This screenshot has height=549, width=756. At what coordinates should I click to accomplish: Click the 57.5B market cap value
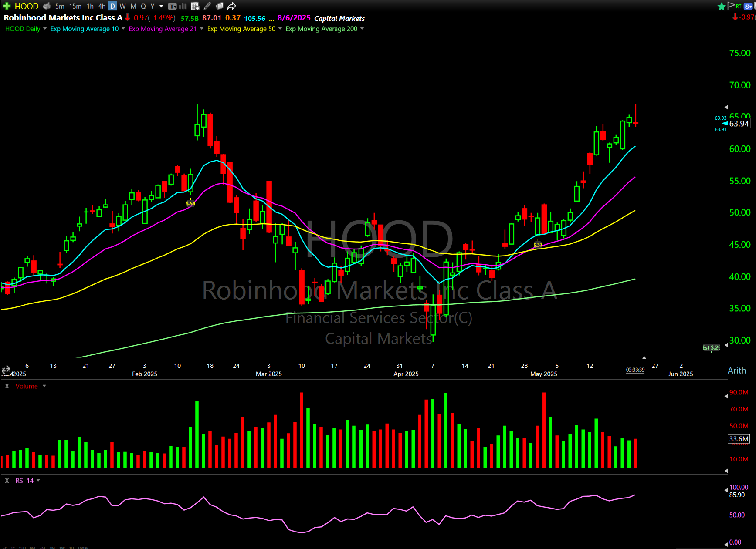coord(190,18)
